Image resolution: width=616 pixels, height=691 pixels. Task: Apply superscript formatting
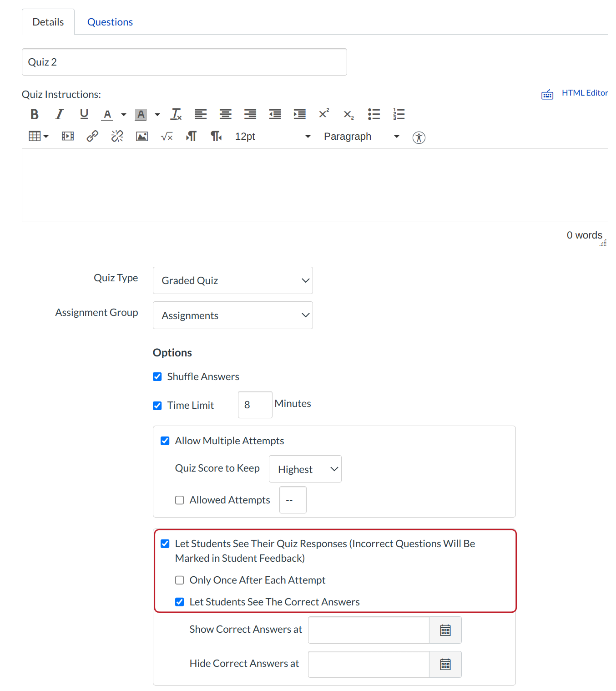click(x=323, y=114)
